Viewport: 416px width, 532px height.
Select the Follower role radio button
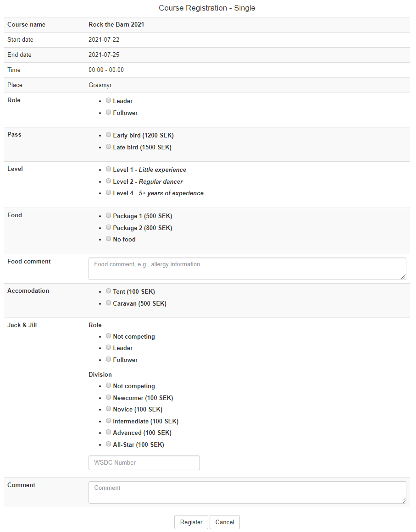pyautogui.click(x=108, y=112)
